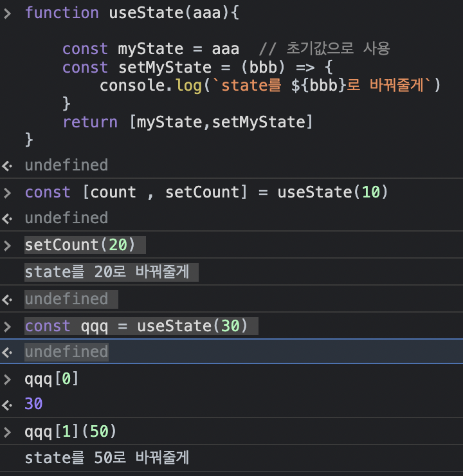Click the 'setCount(20)' console input
Viewport: 463px width, 476px height.
click(80, 245)
